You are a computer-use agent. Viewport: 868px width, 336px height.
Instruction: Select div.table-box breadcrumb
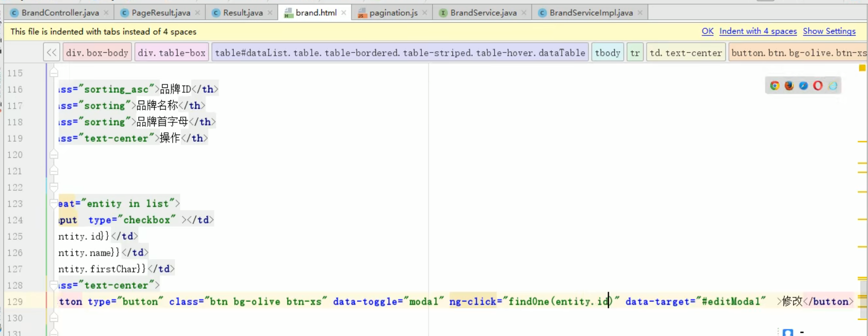coord(172,53)
